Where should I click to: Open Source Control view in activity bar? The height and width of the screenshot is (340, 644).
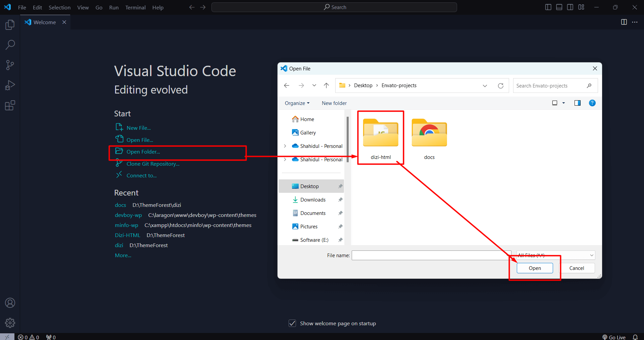[x=10, y=65]
